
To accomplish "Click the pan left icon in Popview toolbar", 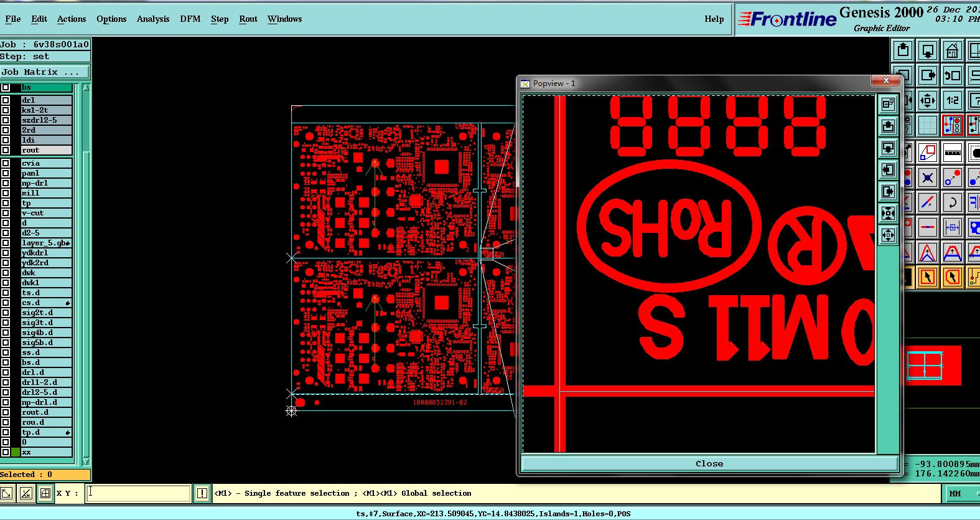I will tap(888, 170).
